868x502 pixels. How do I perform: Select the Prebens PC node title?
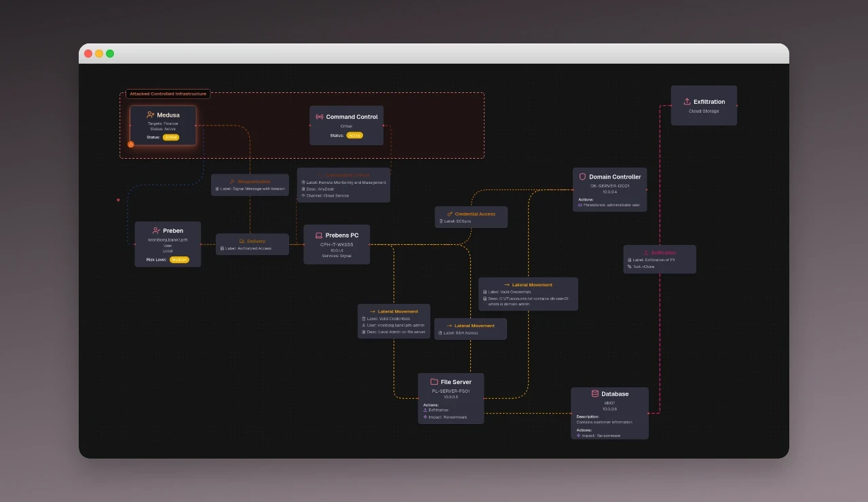(342, 235)
